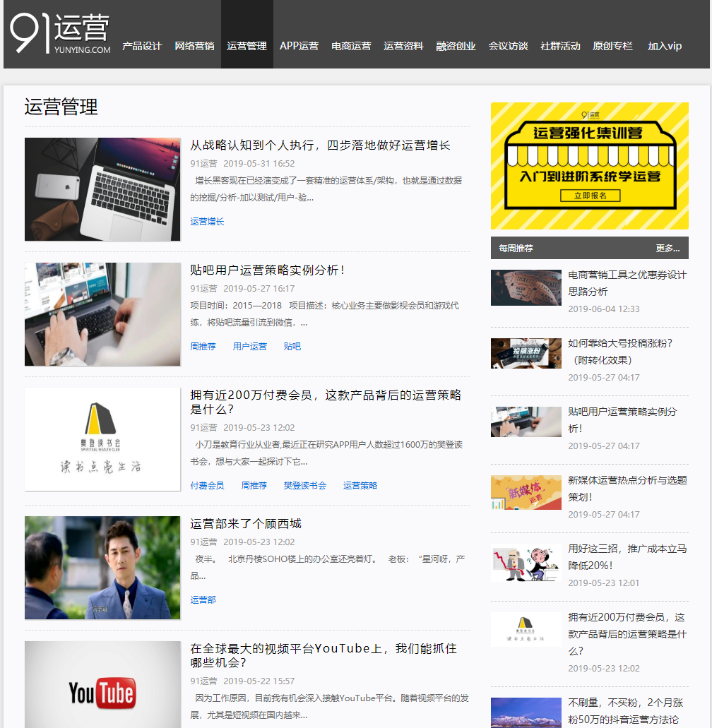Open sidebar article 不刷量，不买粉 抖音运营方法论
The image size is (712, 728).
pyautogui.click(x=625, y=711)
